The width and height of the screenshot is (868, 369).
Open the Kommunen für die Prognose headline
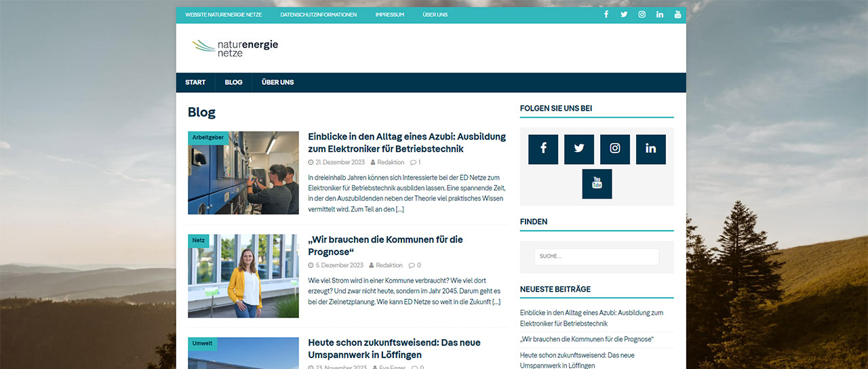[385, 246]
